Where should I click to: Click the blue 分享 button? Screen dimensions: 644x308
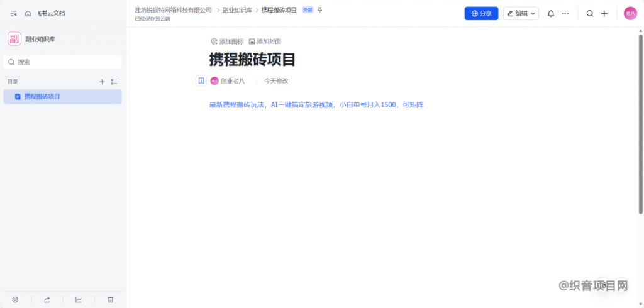481,14
